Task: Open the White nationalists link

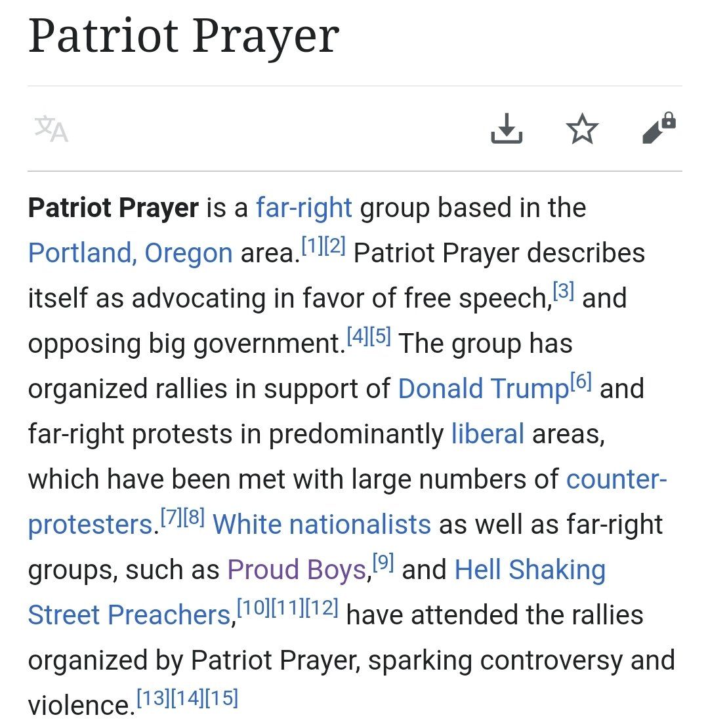Action: (322, 525)
